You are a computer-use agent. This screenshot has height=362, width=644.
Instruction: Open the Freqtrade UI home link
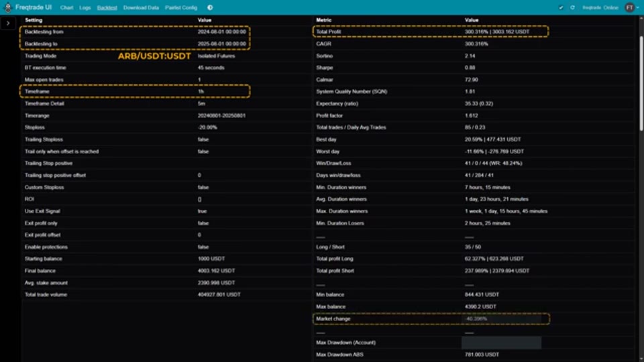coord(34,7)
